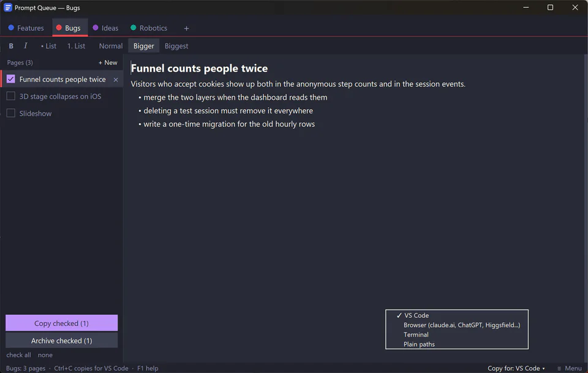Click the blue dot on Features tab

click(x=11, y=28)
